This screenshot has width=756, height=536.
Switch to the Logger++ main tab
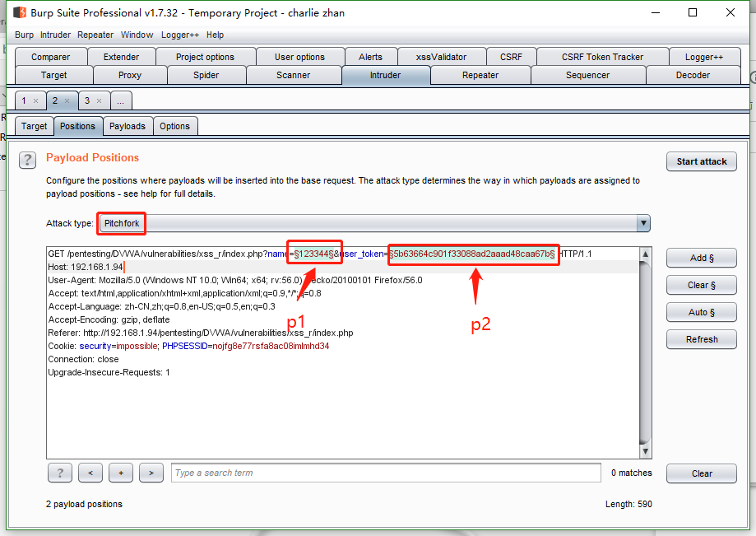(704, 57)
